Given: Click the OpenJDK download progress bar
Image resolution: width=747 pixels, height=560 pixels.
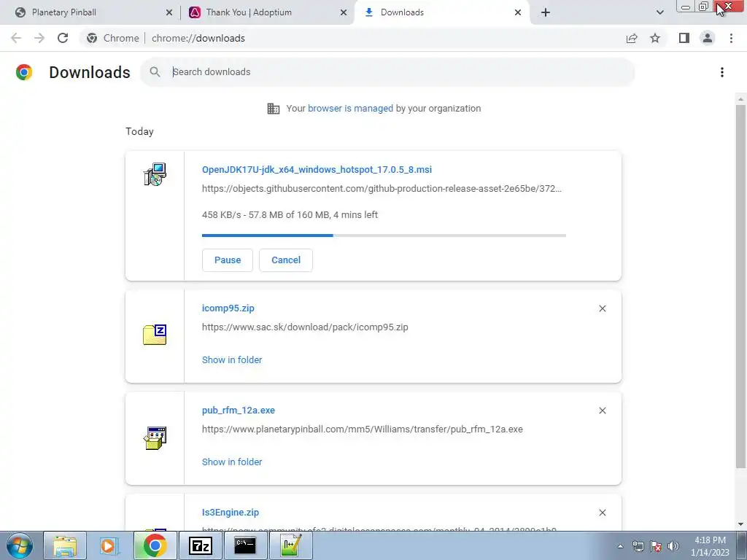Looking at the screenshot, I should pyautogui.click(x=384, y=236).
